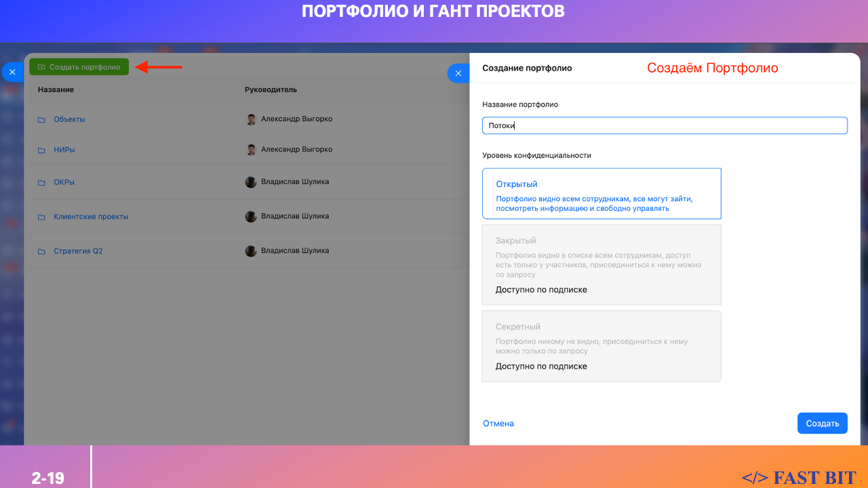Click Александр Выгорко in the НИРы row

(297, 149)
